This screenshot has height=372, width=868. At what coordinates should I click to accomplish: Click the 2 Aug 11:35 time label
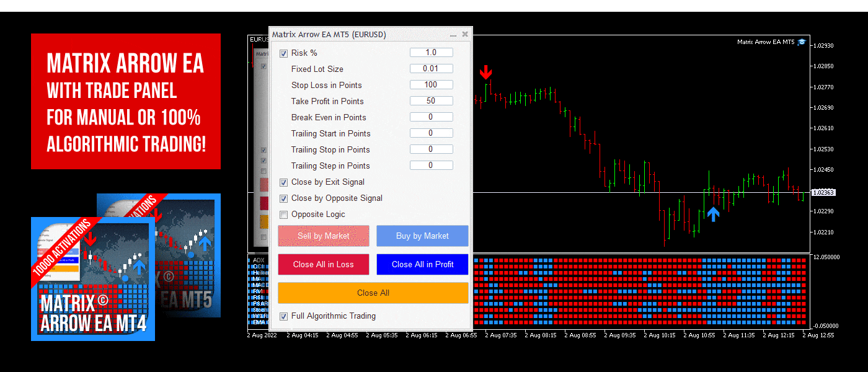coord(738,335)
